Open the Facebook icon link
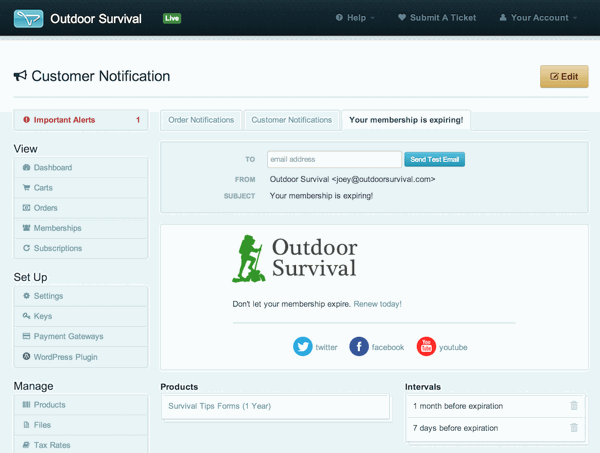 coord(359,346)
